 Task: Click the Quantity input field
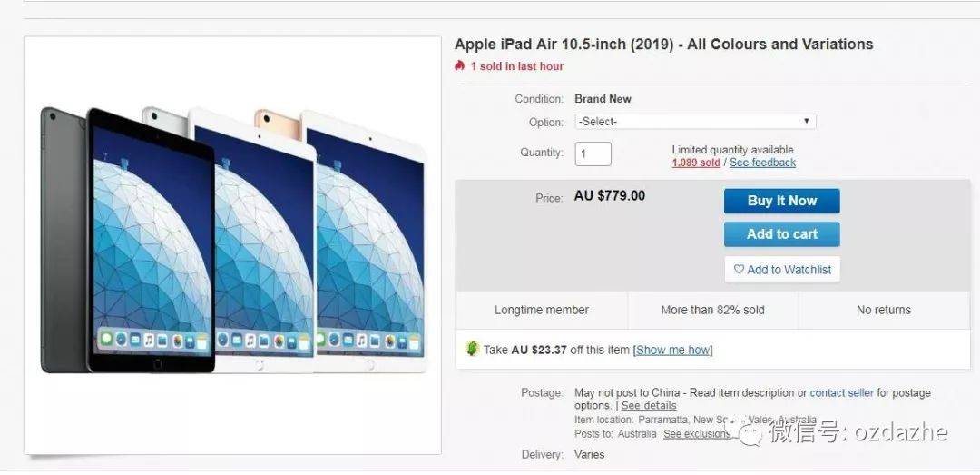[593, 154]
